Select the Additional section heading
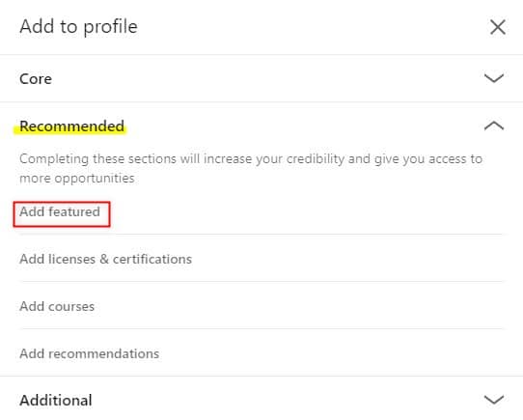This screenshot has height=420, width=523. pos(56,401)
